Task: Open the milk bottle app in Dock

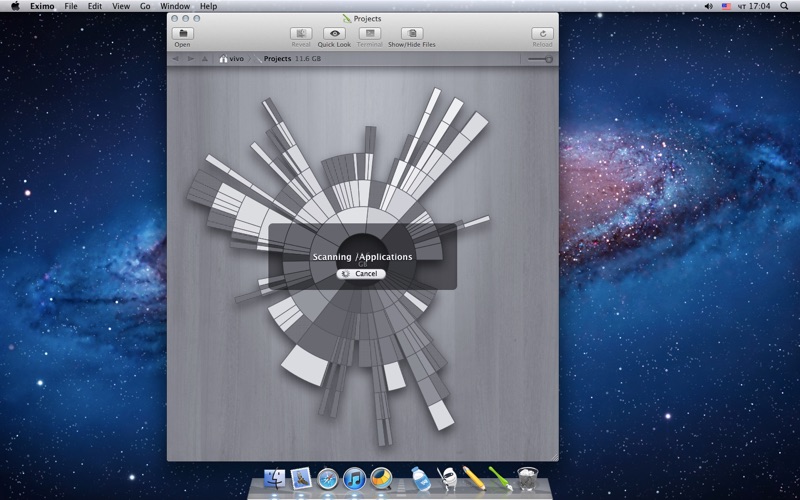Action: [421, 478]
